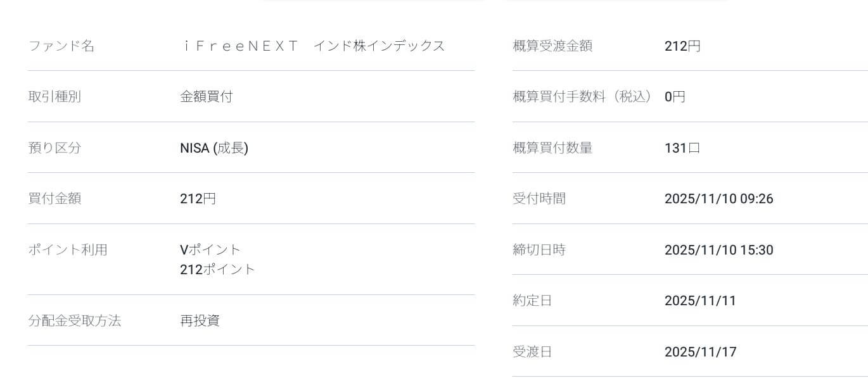Click the 131口 quantity value
The height and width of the screenshot is (378, 868).
coord(682,148)
